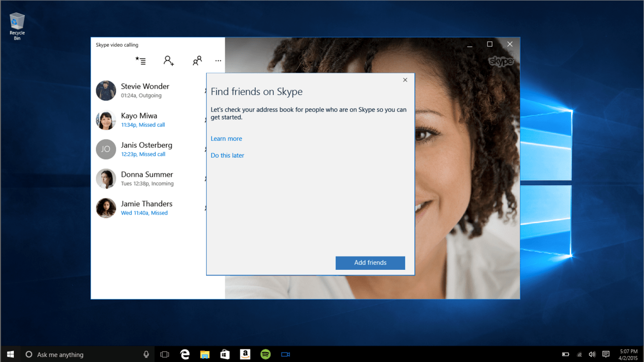The width and height of the screenshot is (644, 362).
Task: Open the Action Center notifications icon
Action: click(606, 354)
